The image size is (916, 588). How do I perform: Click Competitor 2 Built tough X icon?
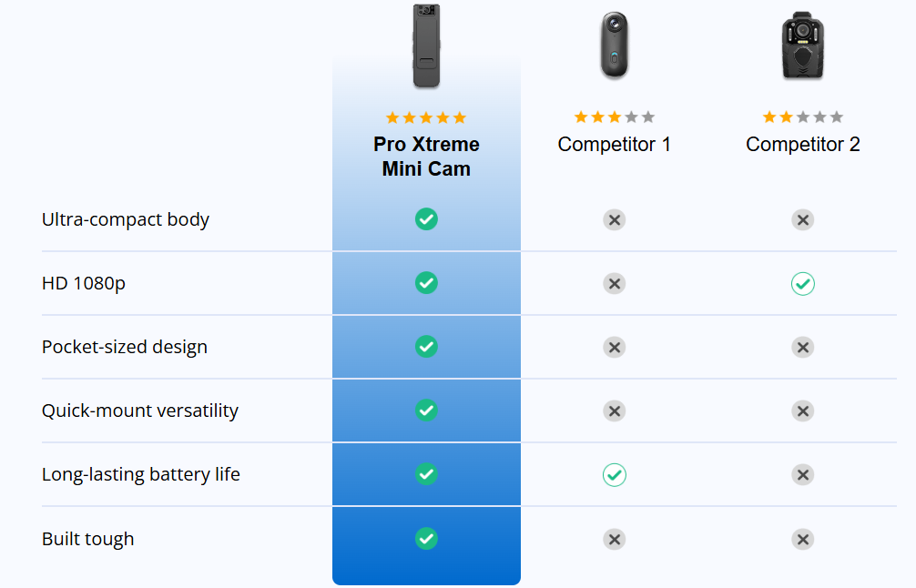[802, 540]
